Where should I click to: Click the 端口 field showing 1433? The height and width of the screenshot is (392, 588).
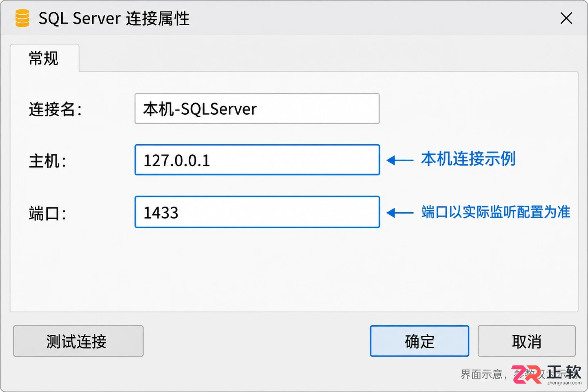[x=257, y=212]
